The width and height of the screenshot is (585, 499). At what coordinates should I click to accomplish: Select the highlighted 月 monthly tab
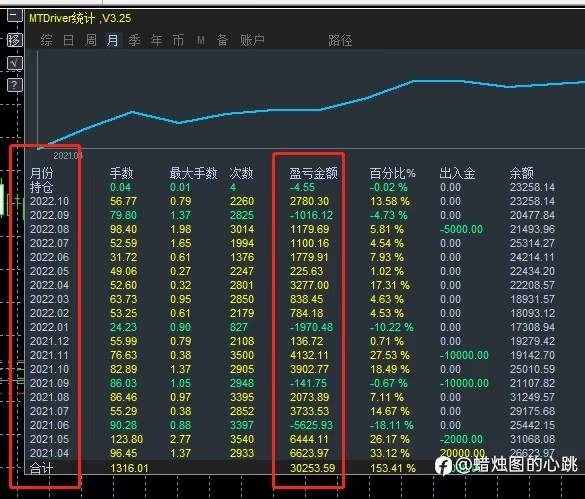click(x=113, y=40)
